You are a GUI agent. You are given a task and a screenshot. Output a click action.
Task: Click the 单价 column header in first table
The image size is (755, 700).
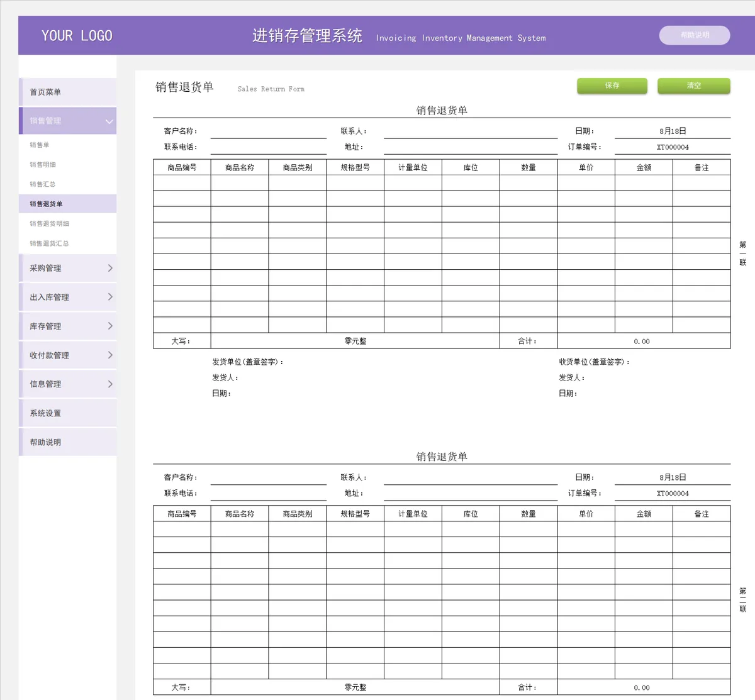click(586, 167)
